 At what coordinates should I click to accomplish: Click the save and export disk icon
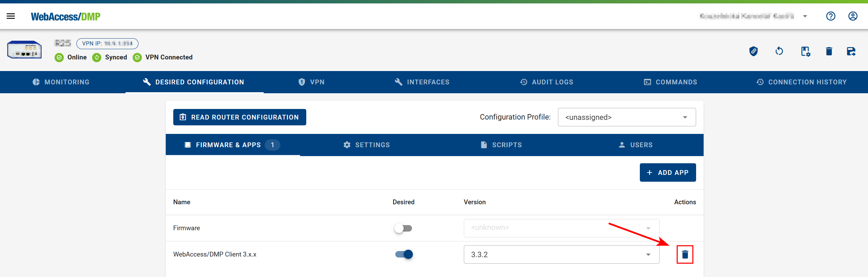coord(851,51)
